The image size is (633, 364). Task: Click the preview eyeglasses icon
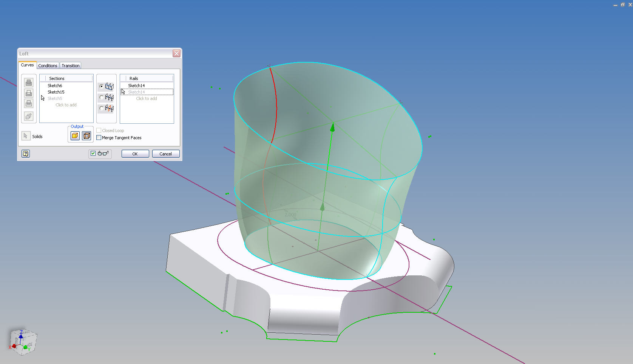point(103,153)
